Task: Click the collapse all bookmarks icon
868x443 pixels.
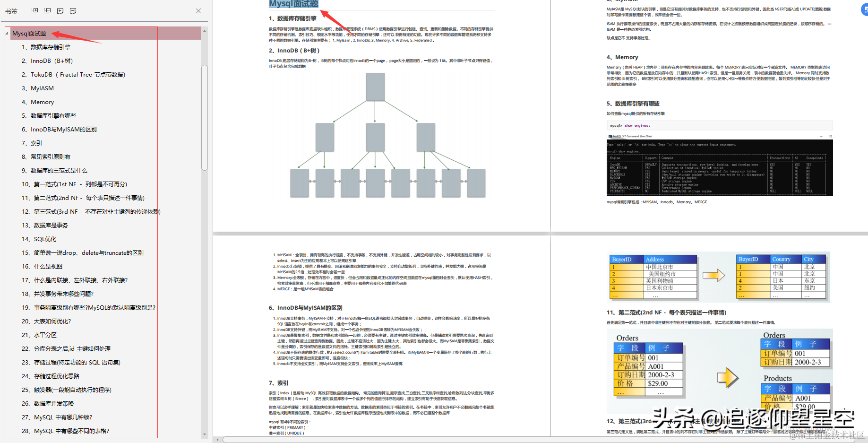Action: [x=48, y=11]
